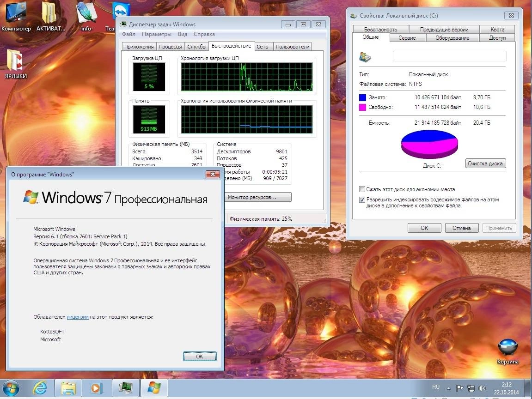
Task: Click the NTFS file system value
Action: tap(415, 84)
